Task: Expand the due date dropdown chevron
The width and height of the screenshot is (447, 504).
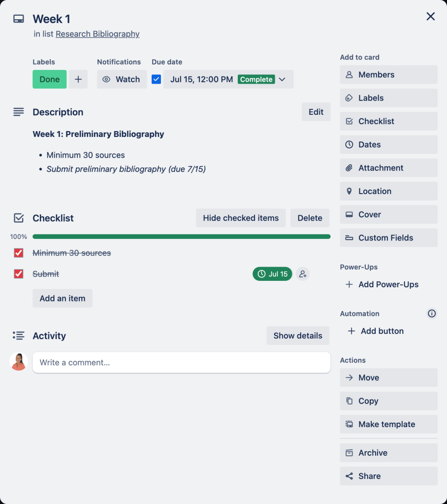Action: (x=282, y=79)
